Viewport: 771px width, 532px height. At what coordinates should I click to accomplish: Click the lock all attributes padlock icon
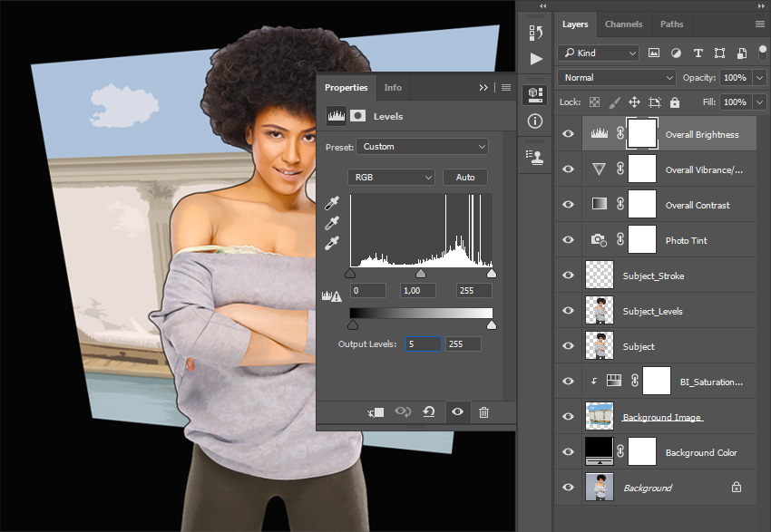pyautogui.click(x=676, y=102)
